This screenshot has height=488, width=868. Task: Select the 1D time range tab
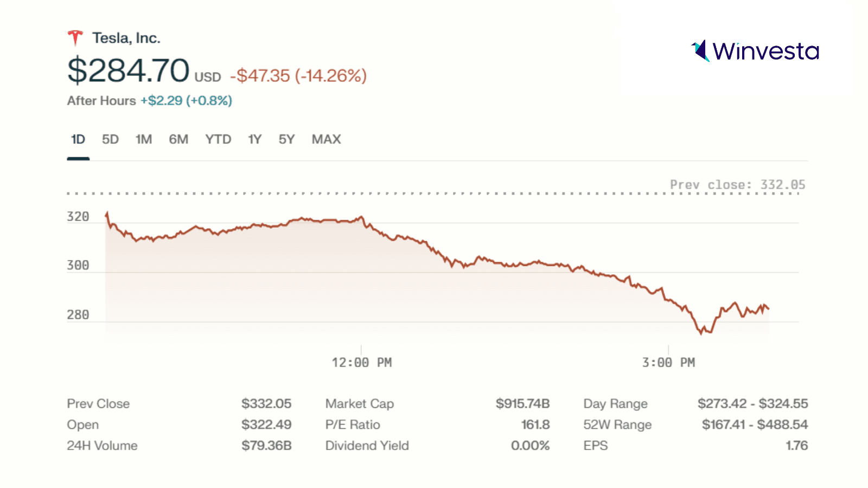tap(78, 139)
